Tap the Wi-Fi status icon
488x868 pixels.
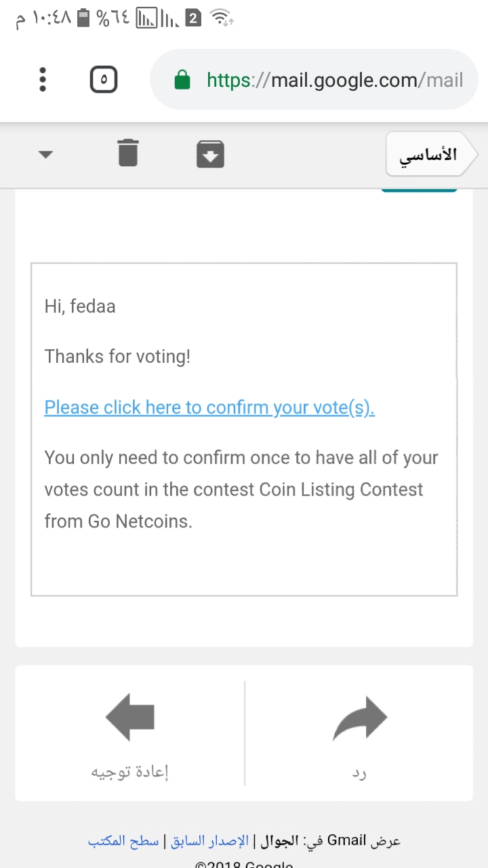click(222, 18)
